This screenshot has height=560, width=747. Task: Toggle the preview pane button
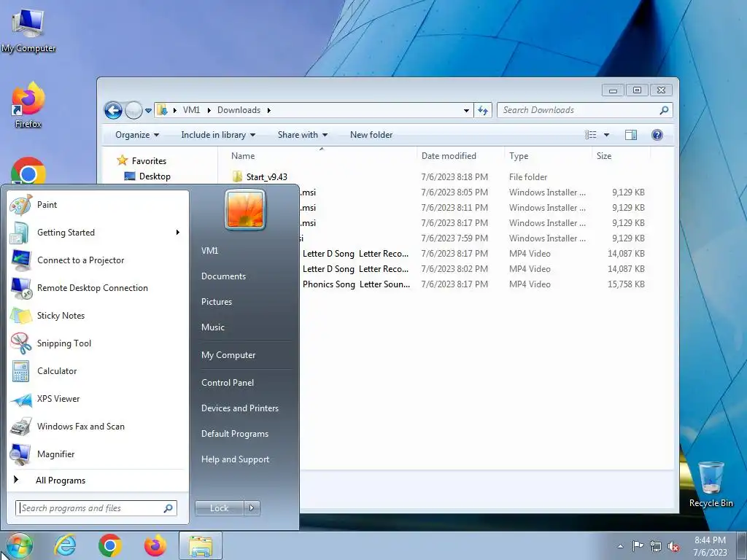point(631,135)
